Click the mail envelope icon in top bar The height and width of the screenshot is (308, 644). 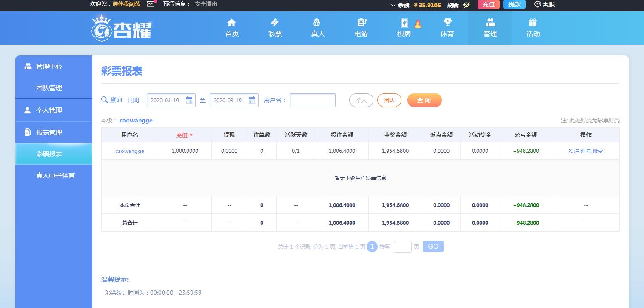pos(151,4)
